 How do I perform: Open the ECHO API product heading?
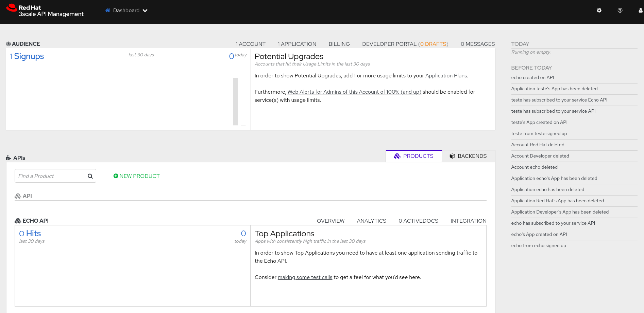tap(32, 221)
